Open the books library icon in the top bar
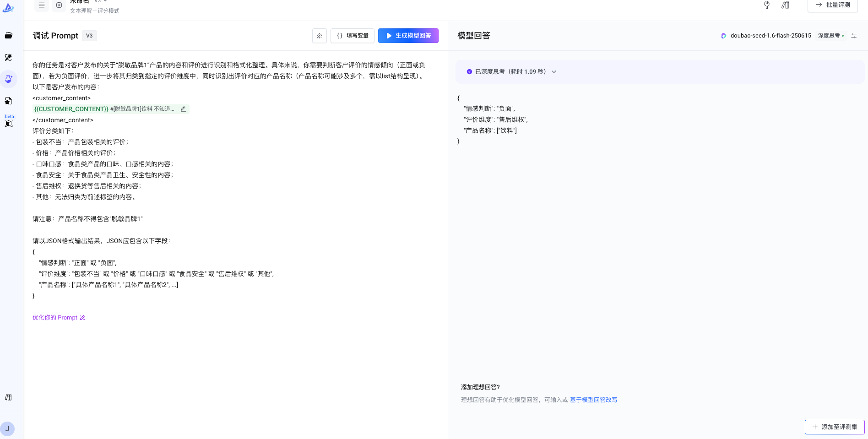The image size is (868, 439). 785,5
